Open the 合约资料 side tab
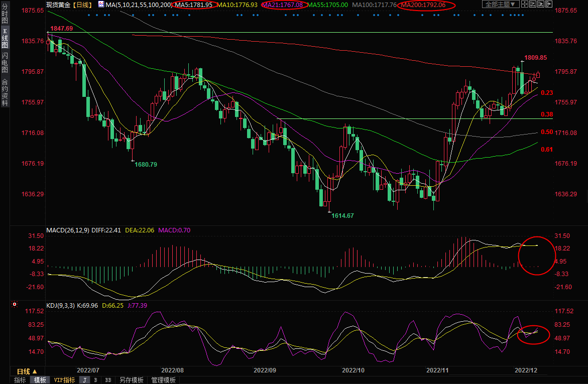Image resolution: width=588 pixels, height=384 pixels. 5,92
